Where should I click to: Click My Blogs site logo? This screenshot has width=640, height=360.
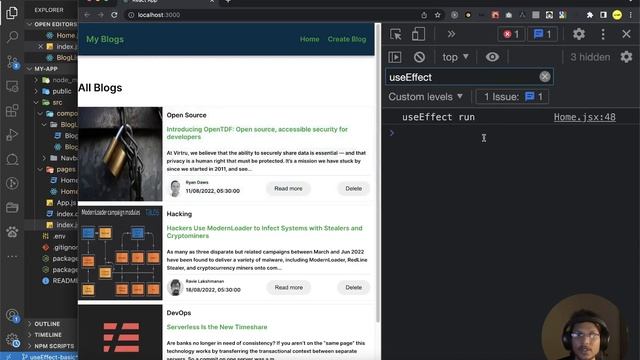pyautogui.click(x=105, y=39)
